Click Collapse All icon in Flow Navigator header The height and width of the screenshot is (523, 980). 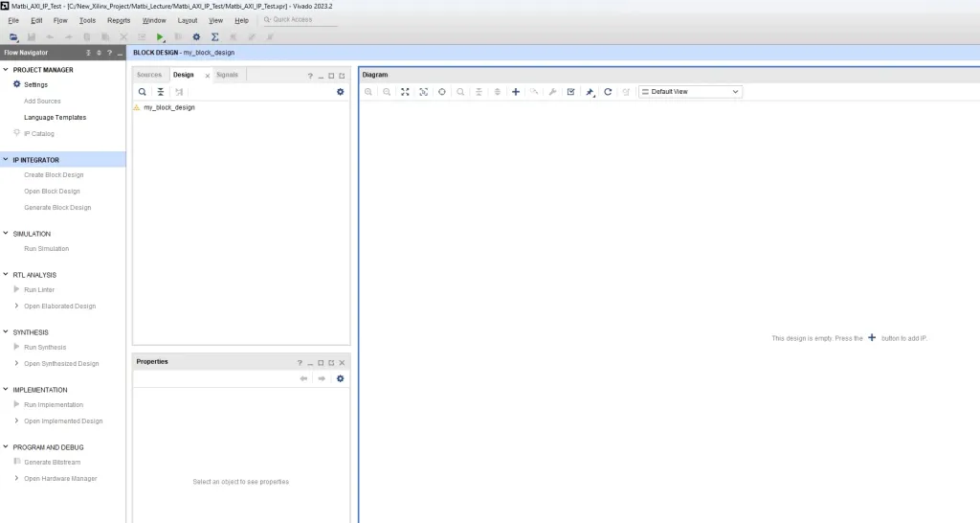coord(88,53)
